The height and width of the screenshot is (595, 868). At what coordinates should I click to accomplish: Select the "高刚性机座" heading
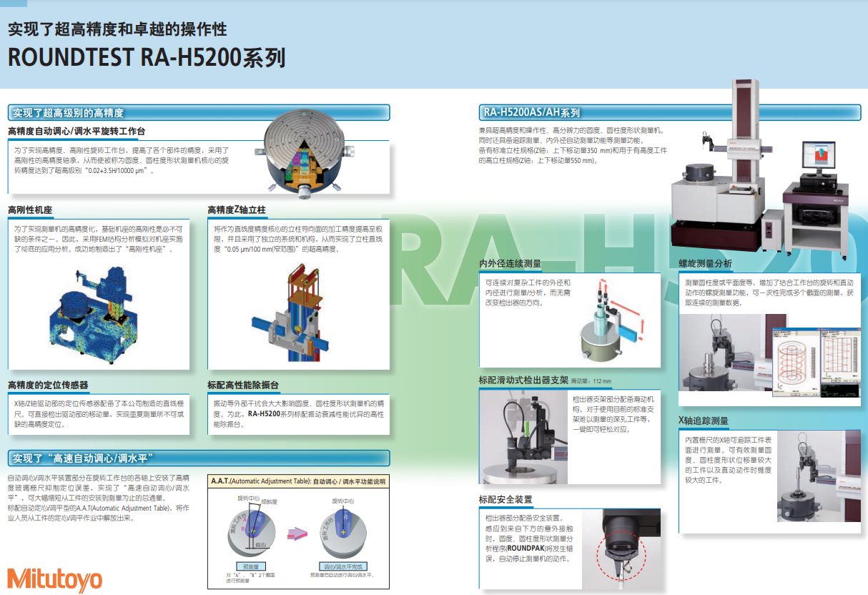30,210
